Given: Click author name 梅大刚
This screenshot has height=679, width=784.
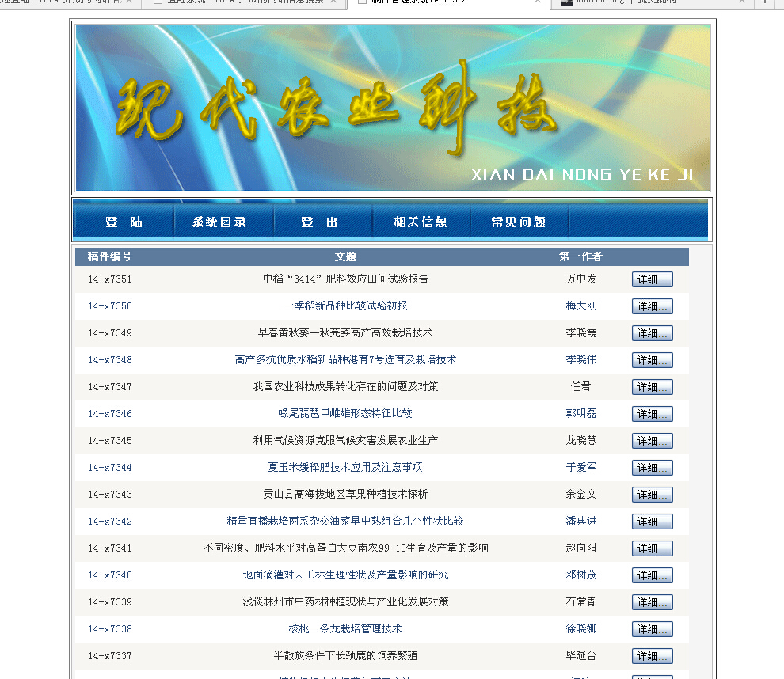Looking at the screenshot, I should [x=581, y=305].
